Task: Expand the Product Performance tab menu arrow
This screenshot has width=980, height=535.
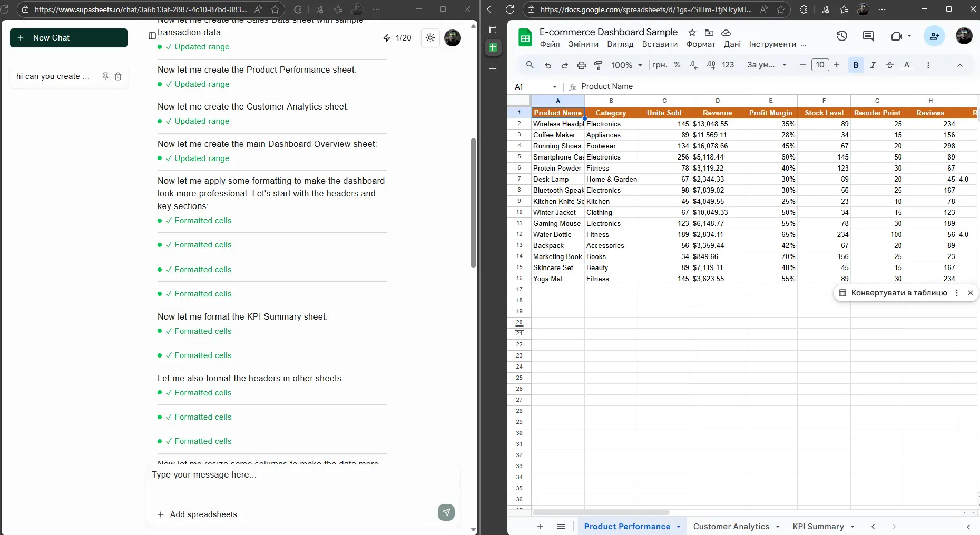Action: tap(679, 527)
